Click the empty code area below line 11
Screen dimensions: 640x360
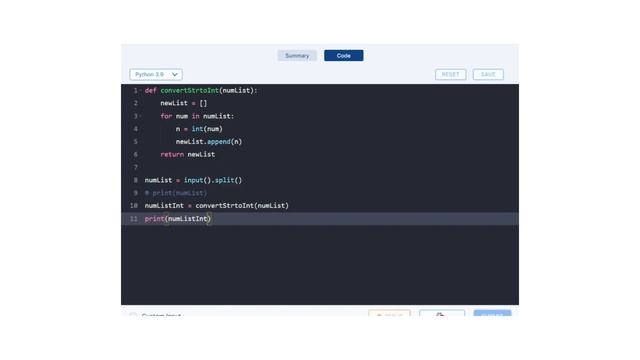tap(320, 264)
